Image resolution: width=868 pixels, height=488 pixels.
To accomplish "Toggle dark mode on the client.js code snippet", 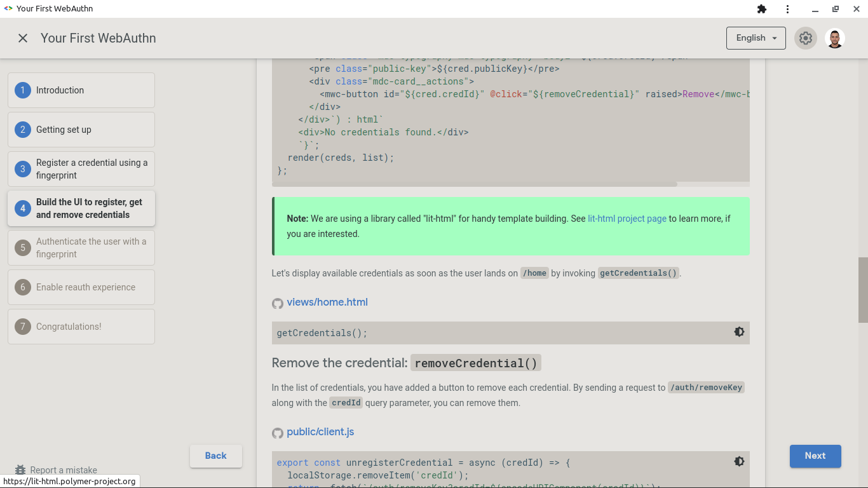I will coord(739,461).
